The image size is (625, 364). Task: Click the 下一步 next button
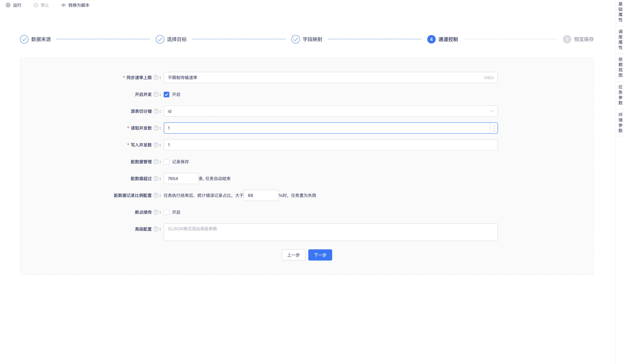coord(320,255)
